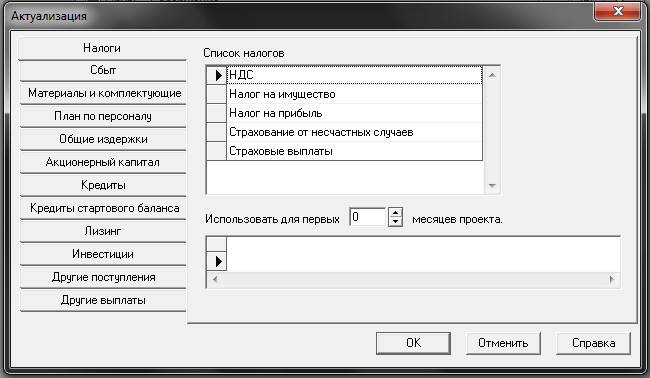Open the Налоги tab
Image resolution: width=650 pixels, height=378 pixels.
(102, 48)
